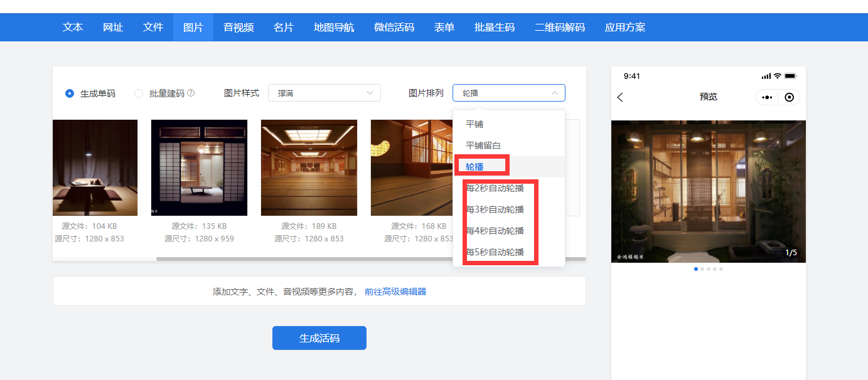868x380 pixels.
Task: Switch to the 网址 tab
Action: click(x=113, y=28)
